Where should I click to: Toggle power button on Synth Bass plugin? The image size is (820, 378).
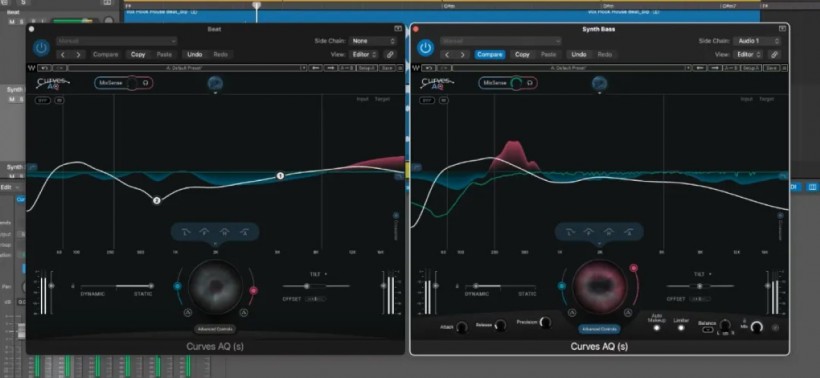click(426, 48)
